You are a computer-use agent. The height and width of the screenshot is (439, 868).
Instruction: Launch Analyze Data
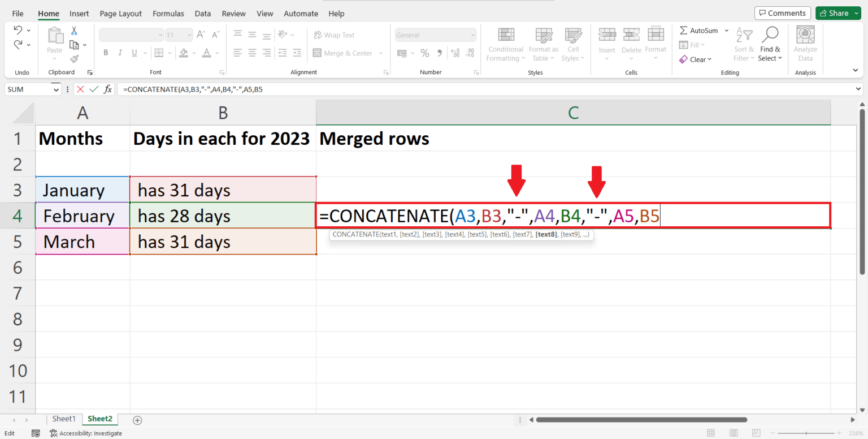click(805, 42)
